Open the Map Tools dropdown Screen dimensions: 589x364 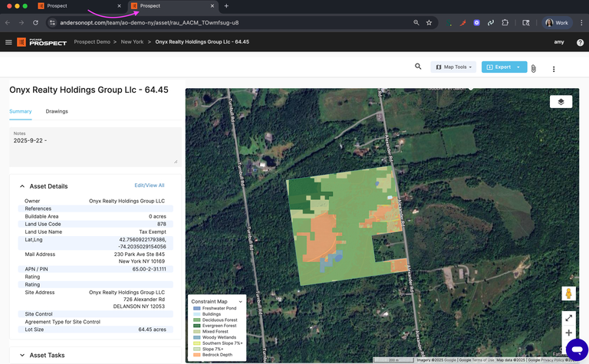[455, 67]
